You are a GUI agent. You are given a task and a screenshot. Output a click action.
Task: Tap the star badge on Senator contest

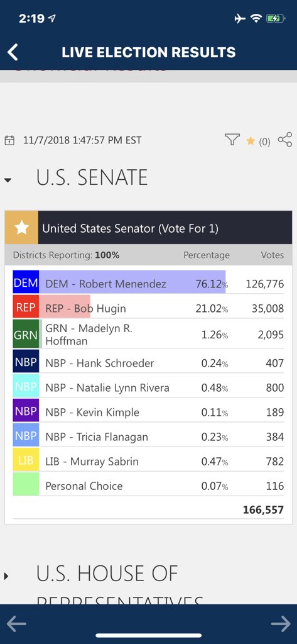click(x=21, y=228)
